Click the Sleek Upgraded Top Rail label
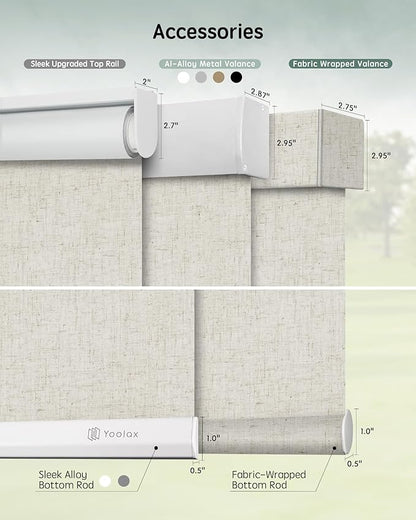Screen dimensions: 416x520 tap(75, 64)
